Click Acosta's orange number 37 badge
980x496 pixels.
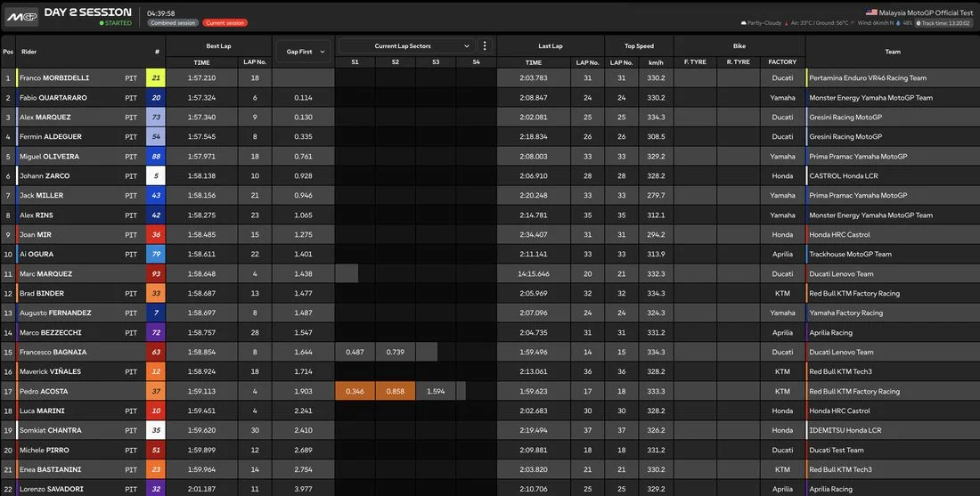click(156, 391)
